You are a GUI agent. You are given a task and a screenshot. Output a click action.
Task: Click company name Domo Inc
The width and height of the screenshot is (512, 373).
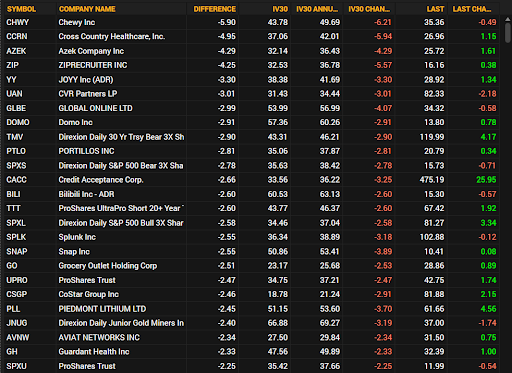pos(75,122)
